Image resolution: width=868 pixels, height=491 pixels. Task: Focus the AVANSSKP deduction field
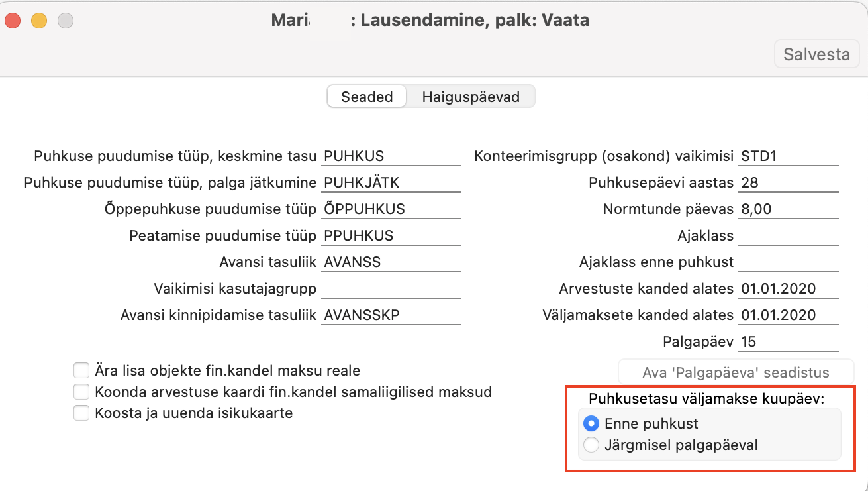pos(391,315)
